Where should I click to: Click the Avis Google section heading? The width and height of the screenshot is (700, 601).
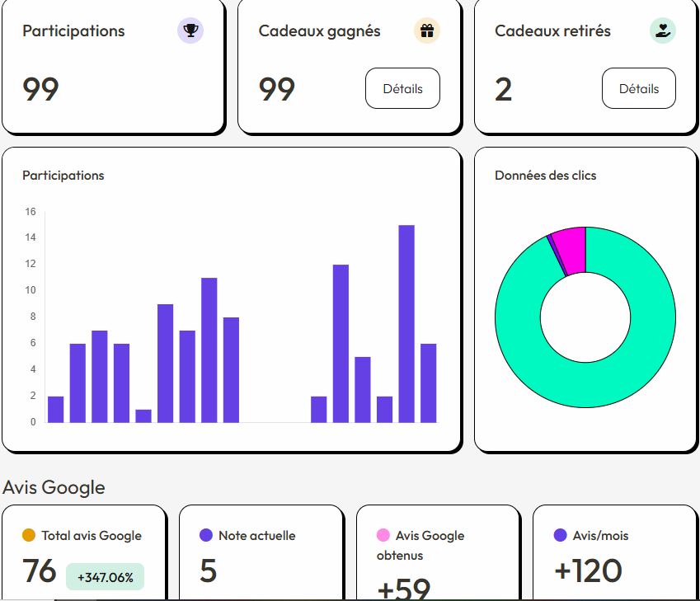(54, 487)
